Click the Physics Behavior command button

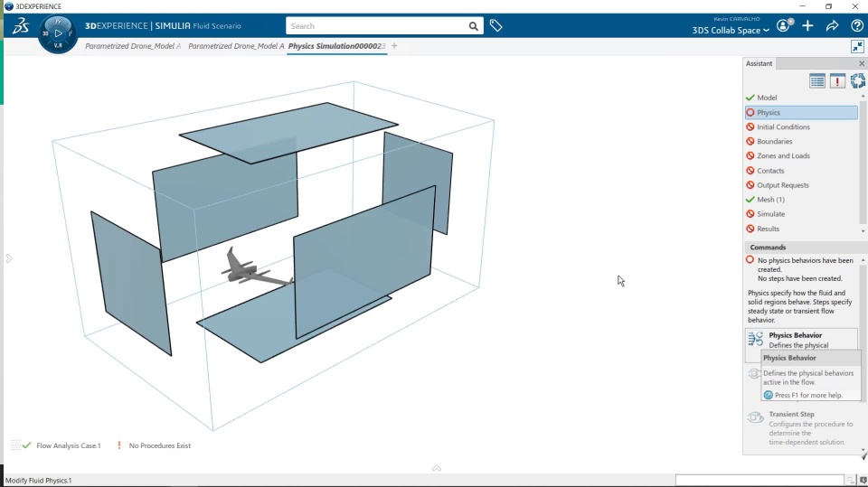[x=801, y=339]
